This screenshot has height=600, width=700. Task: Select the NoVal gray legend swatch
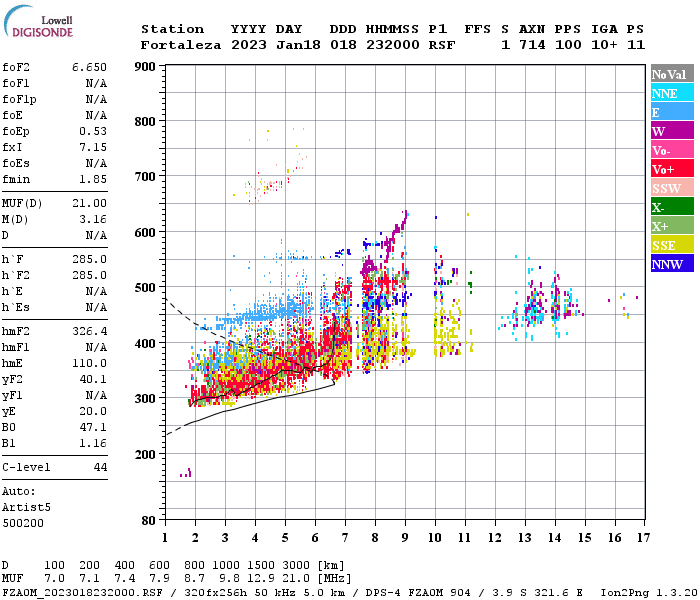(672, 74)
